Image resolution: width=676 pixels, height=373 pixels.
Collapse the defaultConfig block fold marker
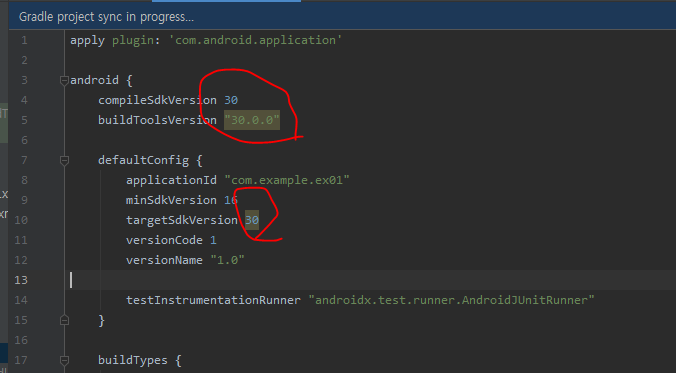(64, 161)
